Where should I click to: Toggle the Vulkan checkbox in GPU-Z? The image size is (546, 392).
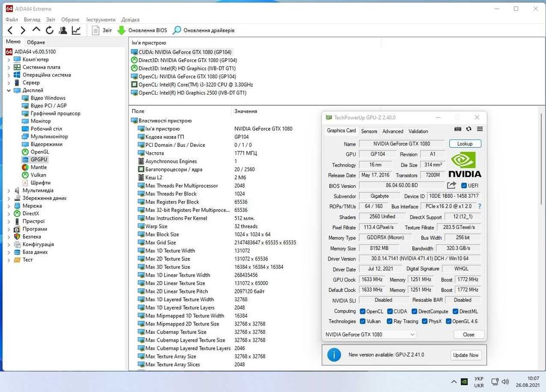tap(362, 321)
